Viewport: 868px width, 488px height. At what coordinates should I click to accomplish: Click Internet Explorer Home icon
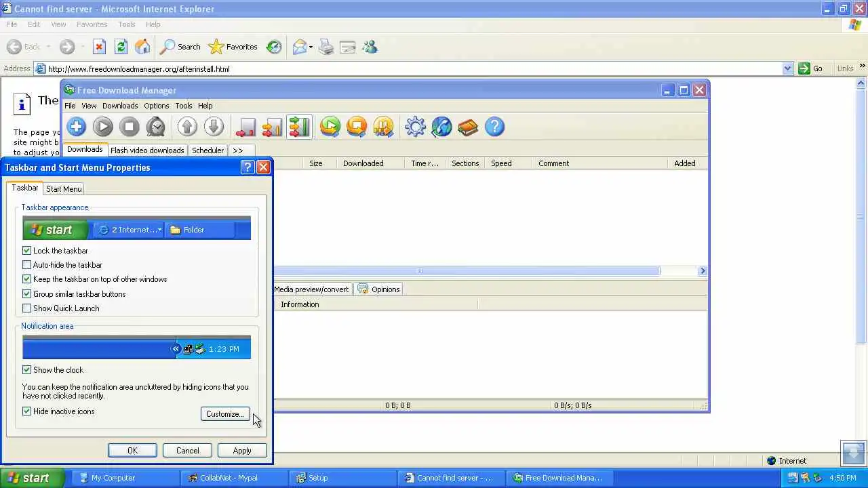142,47
